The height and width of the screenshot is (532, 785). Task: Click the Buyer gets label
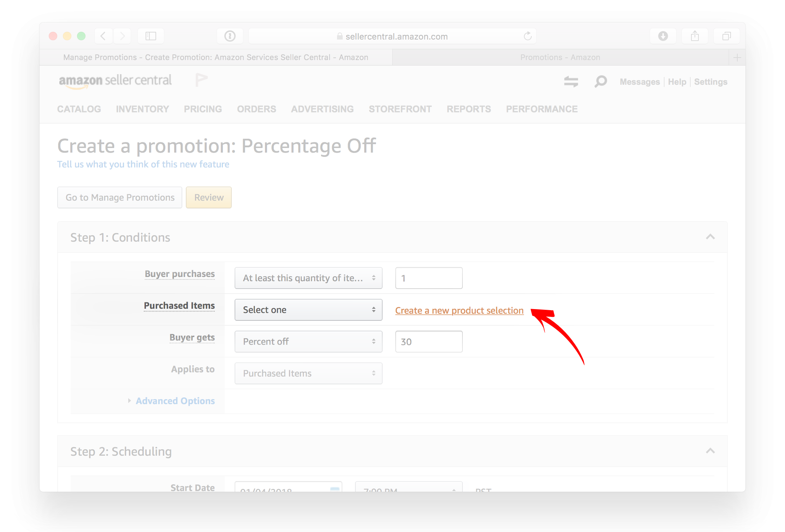pos(192,338)
